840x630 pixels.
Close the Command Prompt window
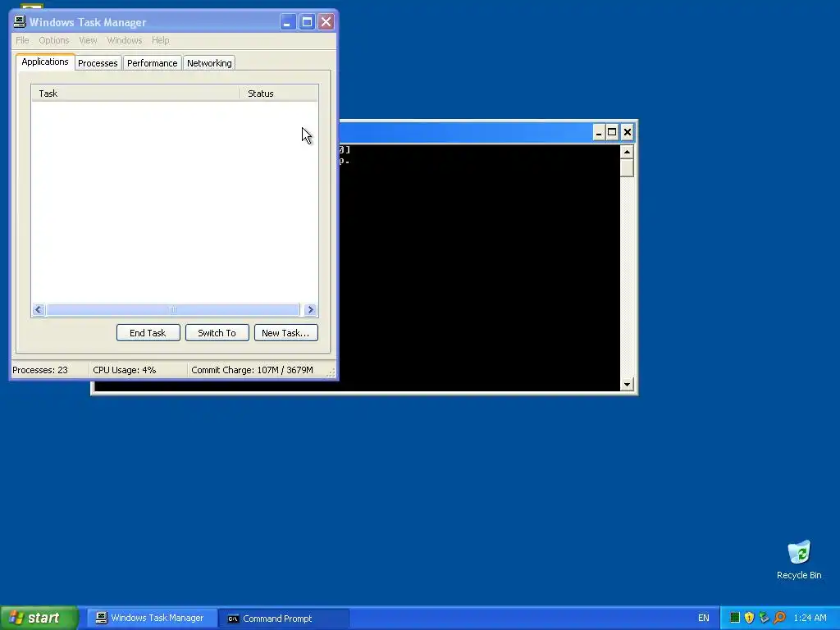pos(628,132)
